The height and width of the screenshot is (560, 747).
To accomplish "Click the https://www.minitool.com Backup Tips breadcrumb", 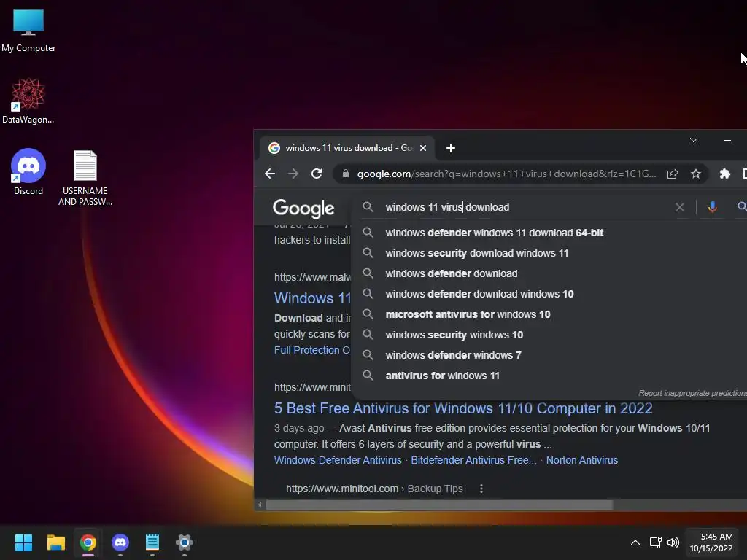I will click(x=374, y=489).
